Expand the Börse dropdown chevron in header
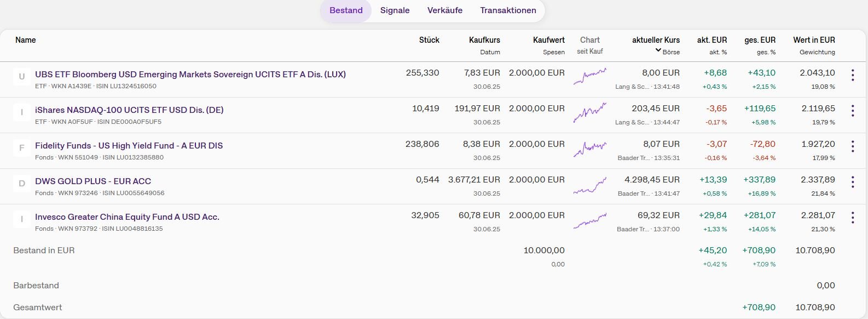Image resolution: width=868 pixels, height=319 pixels. [658, 51]
